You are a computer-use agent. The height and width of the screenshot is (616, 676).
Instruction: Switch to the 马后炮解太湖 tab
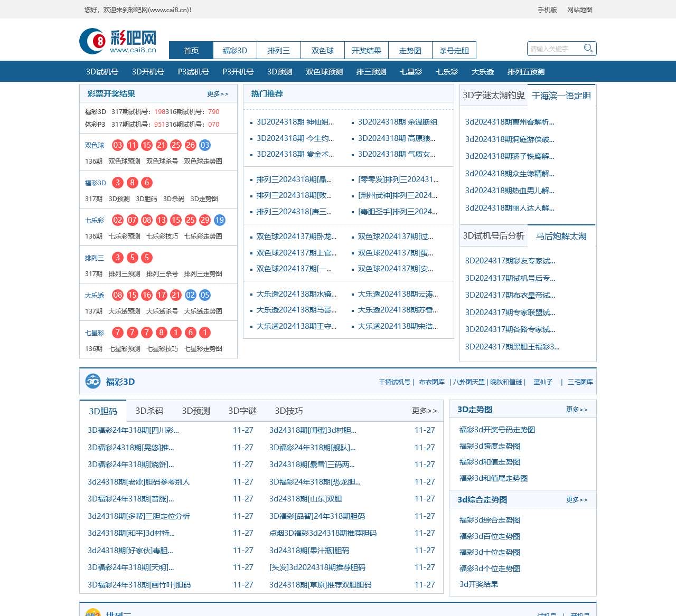pyautogui.click(x=561, y=236)
